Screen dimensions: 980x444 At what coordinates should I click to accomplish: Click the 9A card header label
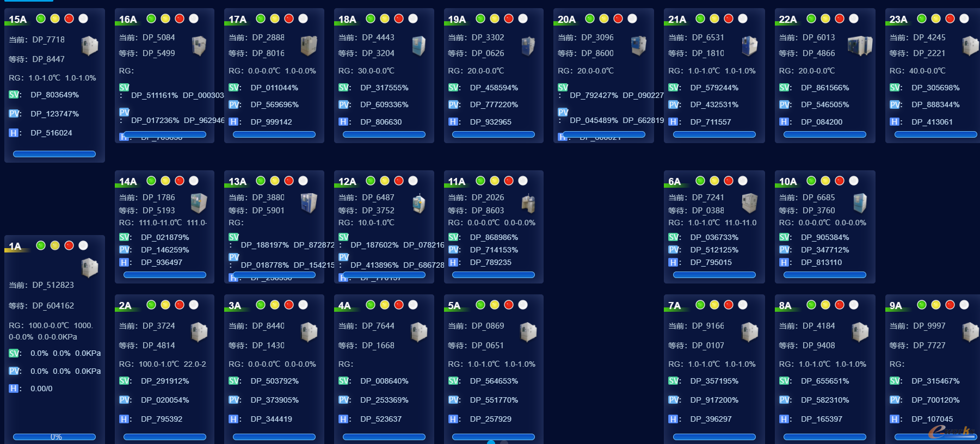pos(896,306)
